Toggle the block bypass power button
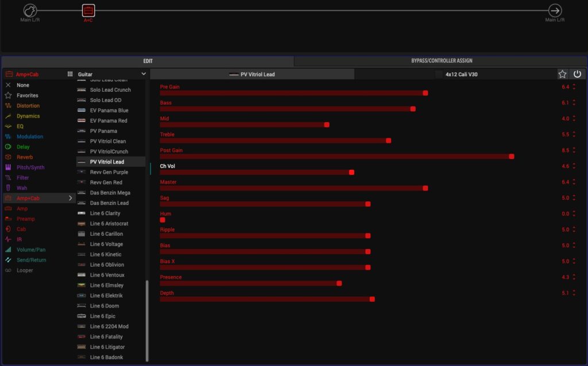This screenshot has width=588, height=366. 577,74
